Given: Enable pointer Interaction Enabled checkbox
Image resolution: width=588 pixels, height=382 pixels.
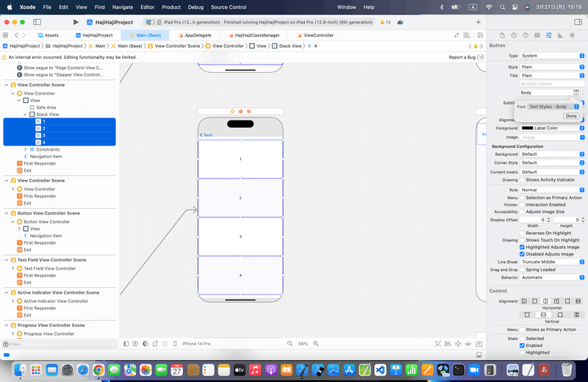Looking at the screenshot, I should (522, 205).
